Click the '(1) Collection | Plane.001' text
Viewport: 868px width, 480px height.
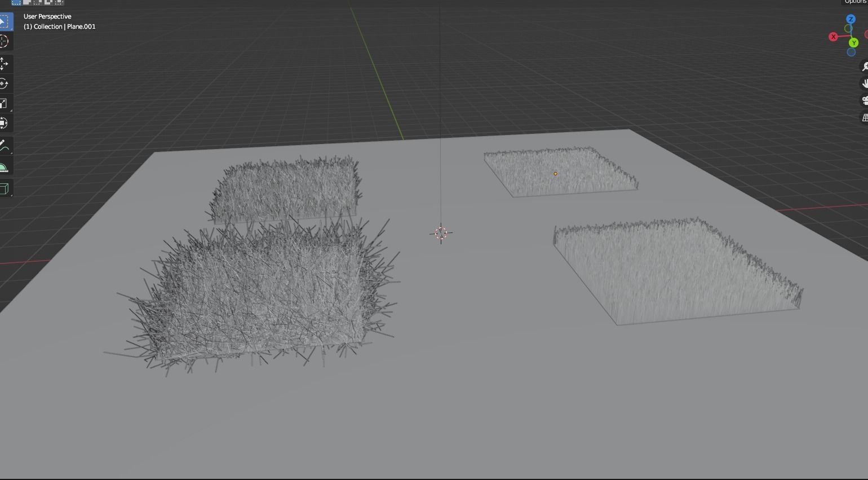pyautogui.click(x=60, y=27)
